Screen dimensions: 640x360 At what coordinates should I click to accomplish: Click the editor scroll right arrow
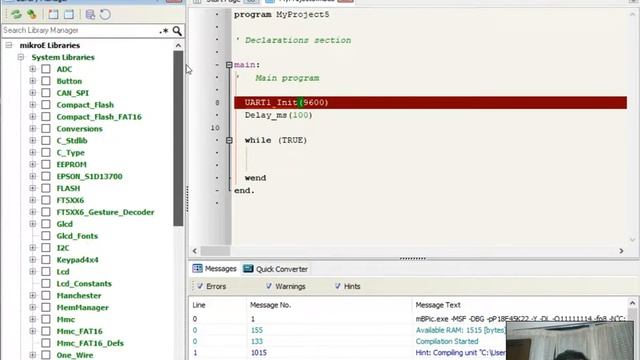tap(621, 251)
